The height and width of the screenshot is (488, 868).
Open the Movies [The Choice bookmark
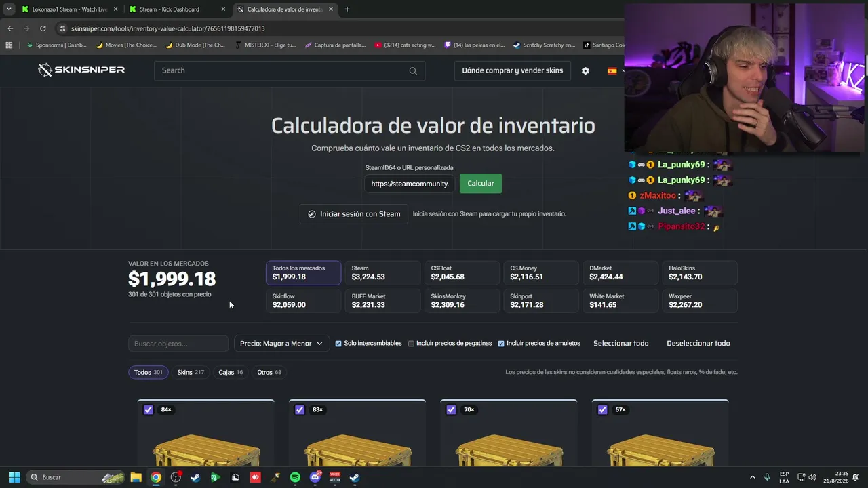[x=126, y=45]
